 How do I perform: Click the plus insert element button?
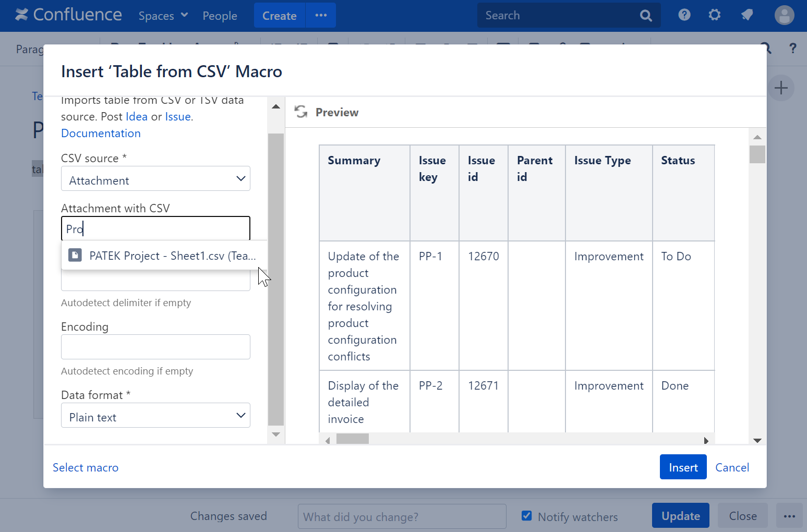coord(781,88)
